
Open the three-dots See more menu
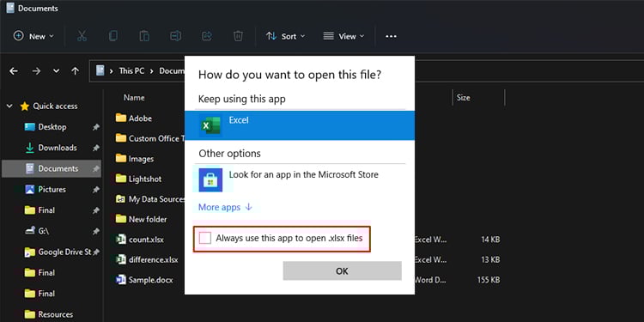[x=391, y=36]
